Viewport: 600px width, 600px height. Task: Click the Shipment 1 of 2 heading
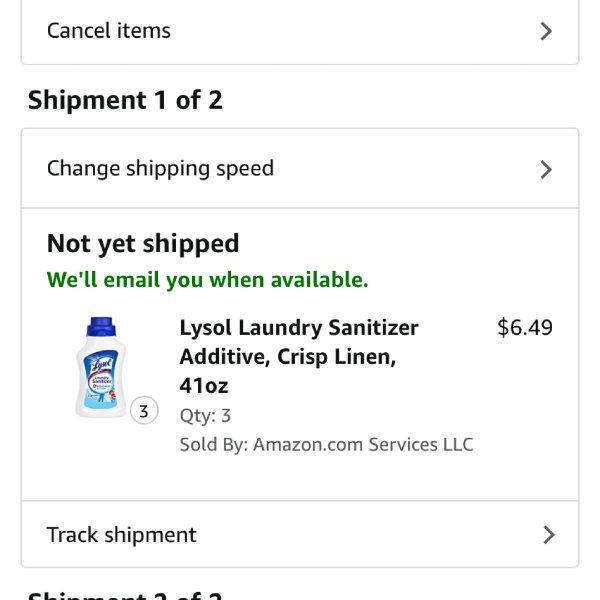(125, 100)
